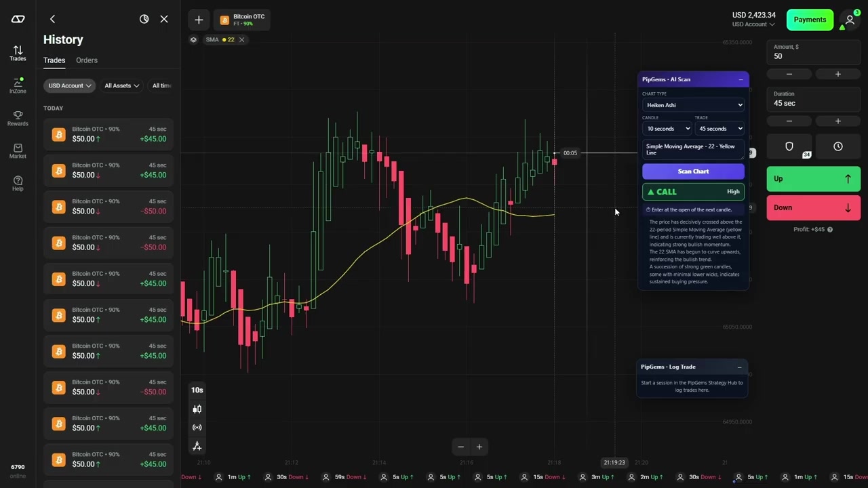Place an Up trade
The image size is (868, 488).
click(x=814, y=179)
